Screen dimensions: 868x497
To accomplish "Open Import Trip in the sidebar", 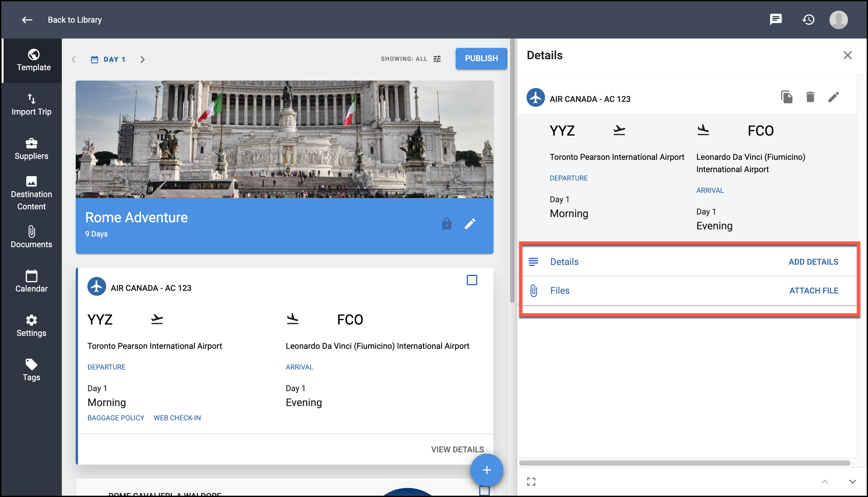I will pos(31,105).
